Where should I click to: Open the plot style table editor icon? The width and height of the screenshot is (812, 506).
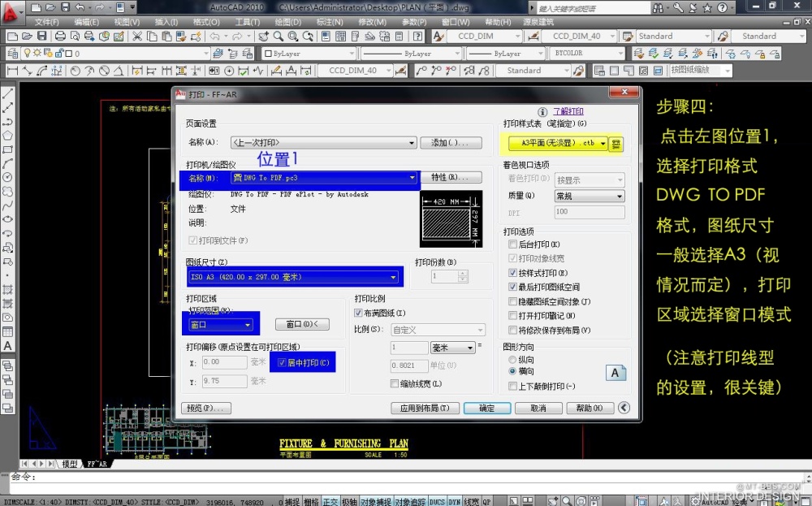click(616, 144)
